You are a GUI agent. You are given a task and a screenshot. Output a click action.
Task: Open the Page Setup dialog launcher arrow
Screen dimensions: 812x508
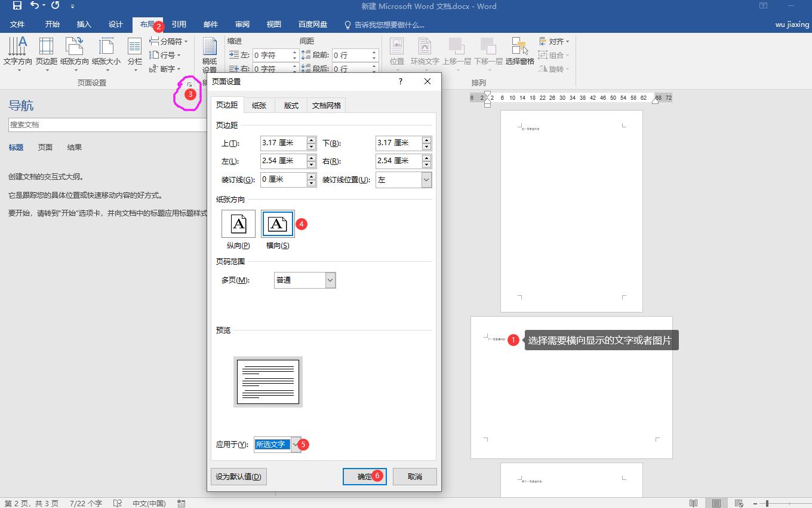tap(189, 85)
